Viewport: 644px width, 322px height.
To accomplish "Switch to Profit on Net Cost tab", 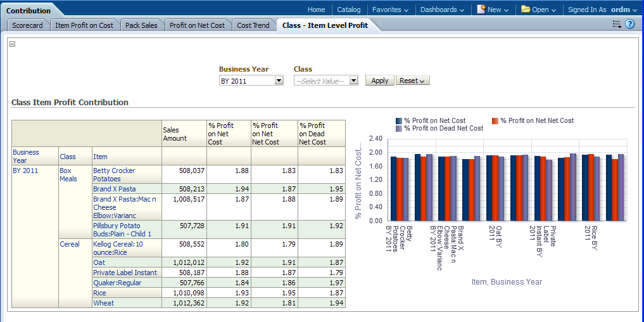I will (197, 25).
